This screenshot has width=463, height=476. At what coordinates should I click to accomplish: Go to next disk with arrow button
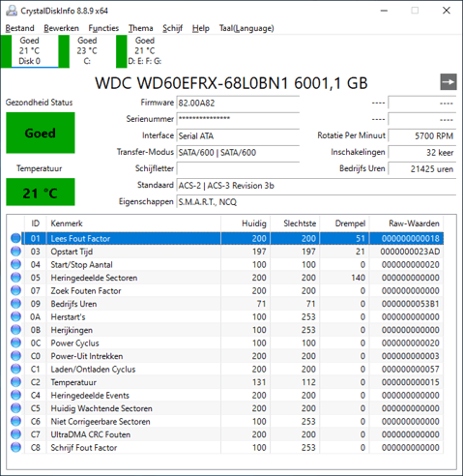pyautogui.click(x=449, y=82)
